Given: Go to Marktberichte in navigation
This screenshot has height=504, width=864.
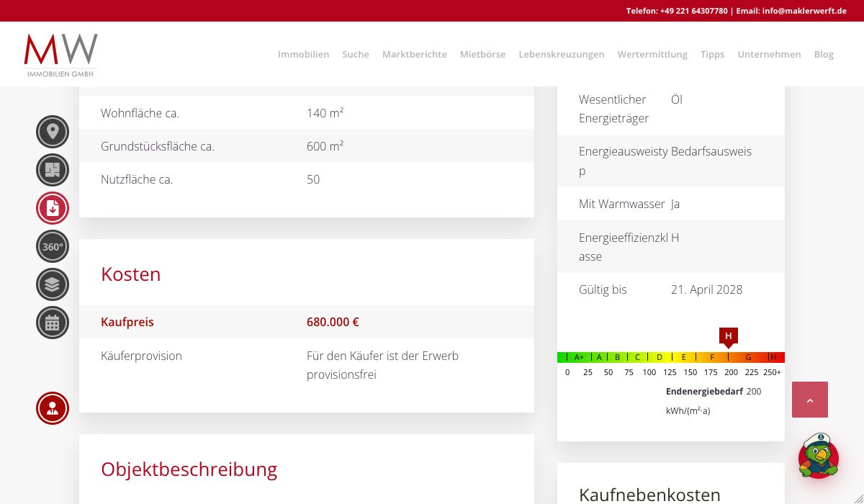Looking at the screenshot, I should (415, 54).
